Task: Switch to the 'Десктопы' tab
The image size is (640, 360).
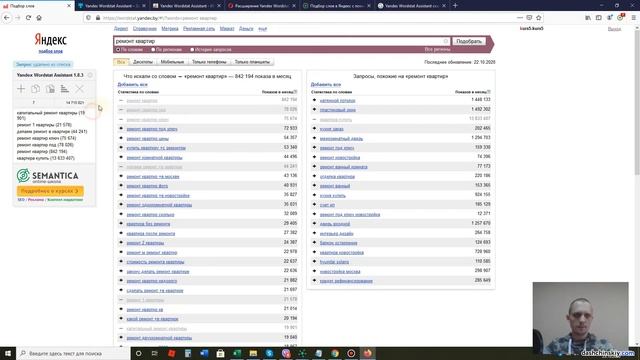Action: click(x=143, y=62)
